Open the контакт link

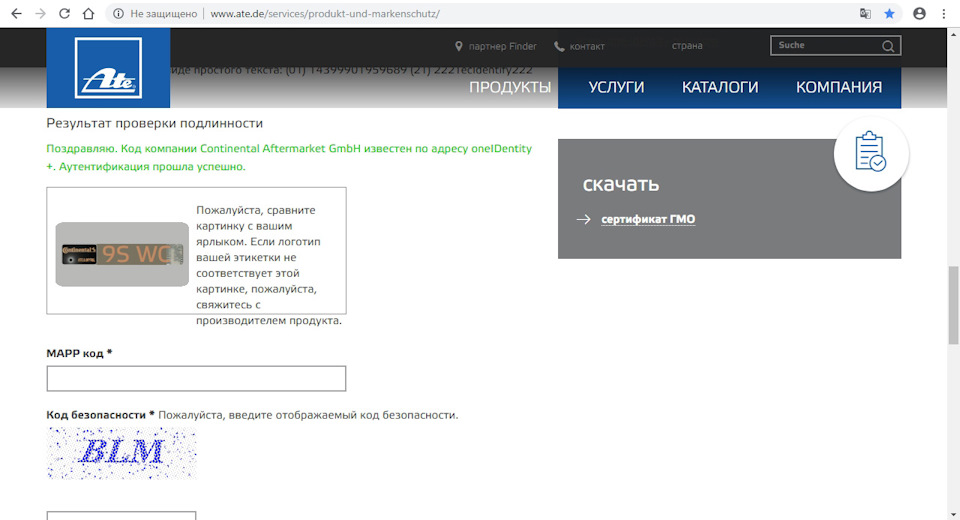587,46
